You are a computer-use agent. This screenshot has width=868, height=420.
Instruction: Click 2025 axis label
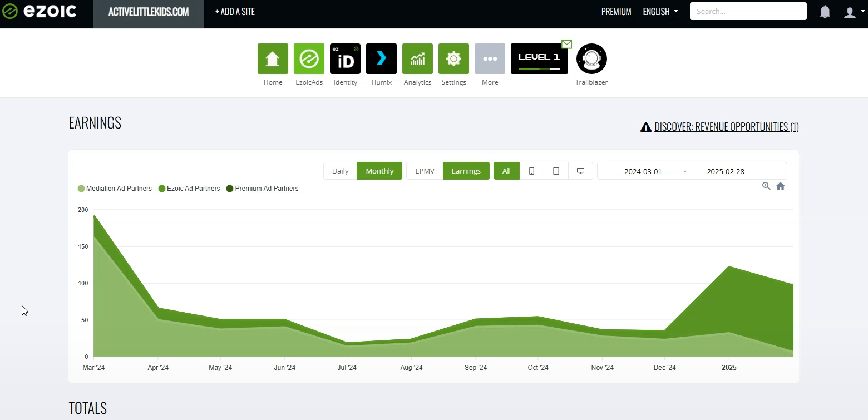729,368
